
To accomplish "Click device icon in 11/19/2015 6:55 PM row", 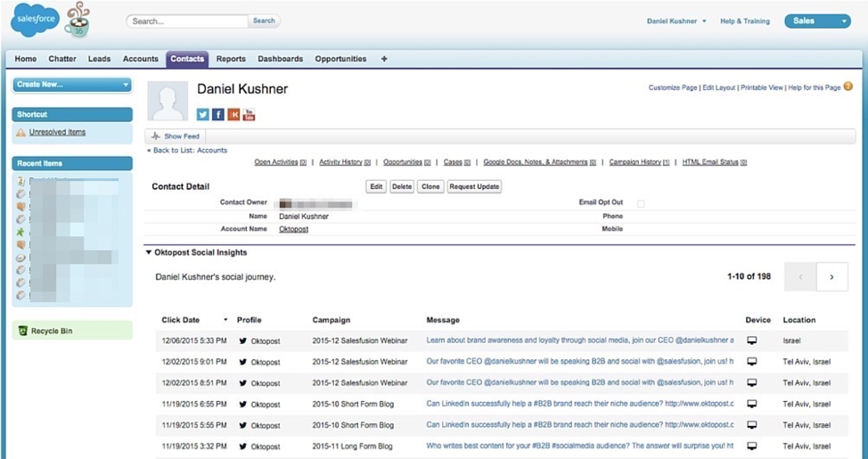I will [752, 404].
